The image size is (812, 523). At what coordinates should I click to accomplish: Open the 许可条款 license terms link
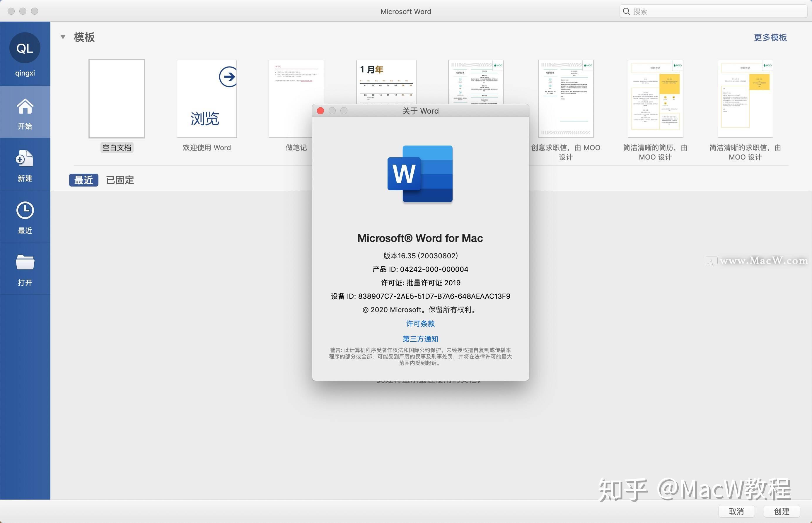(x=420, y=324)
